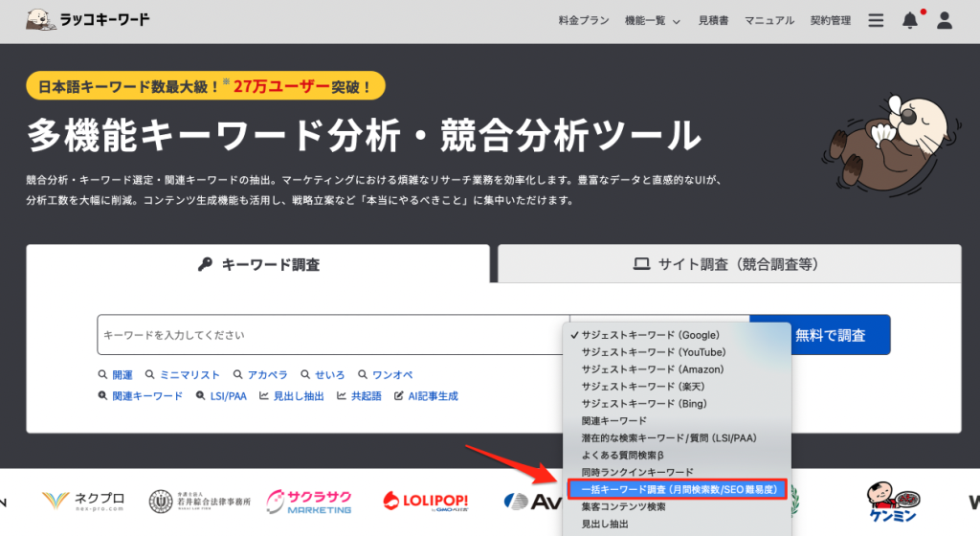980x536 pixels.
Task: Open the hamburger menu icon
Action: pos(875,20)
